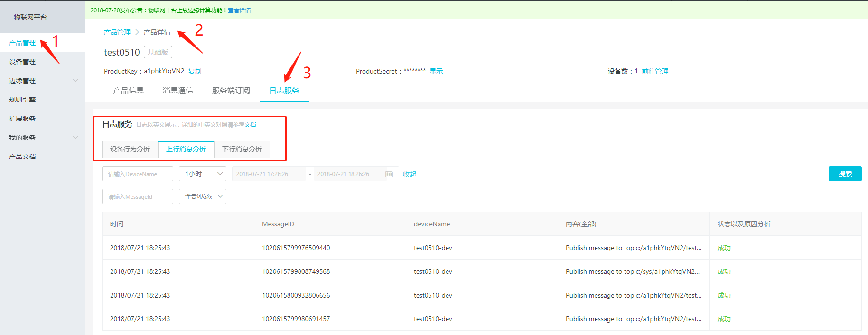868x335 pixels.
Task: Click 查看详情 in the announcement banner
Action: tap(239, 10)
